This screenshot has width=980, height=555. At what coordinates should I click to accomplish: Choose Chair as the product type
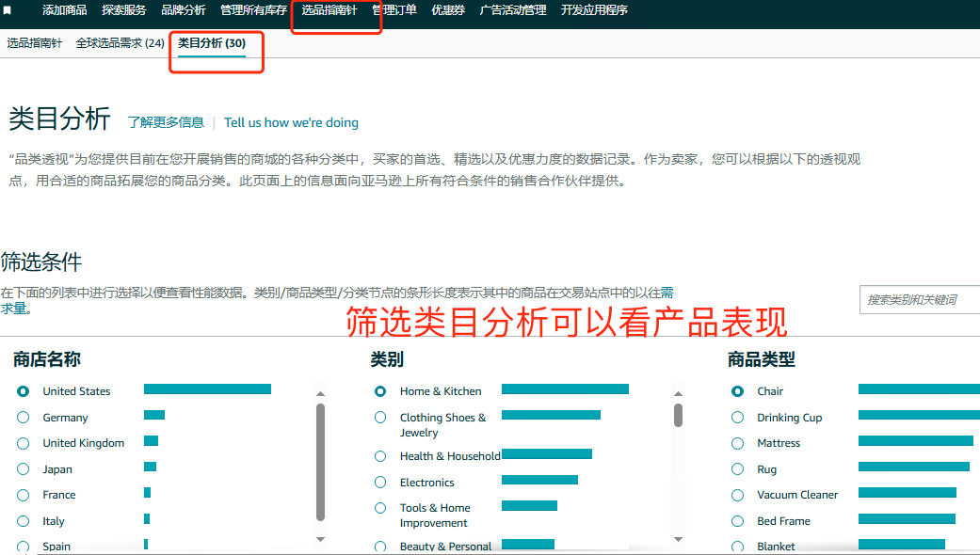[737, 391]
